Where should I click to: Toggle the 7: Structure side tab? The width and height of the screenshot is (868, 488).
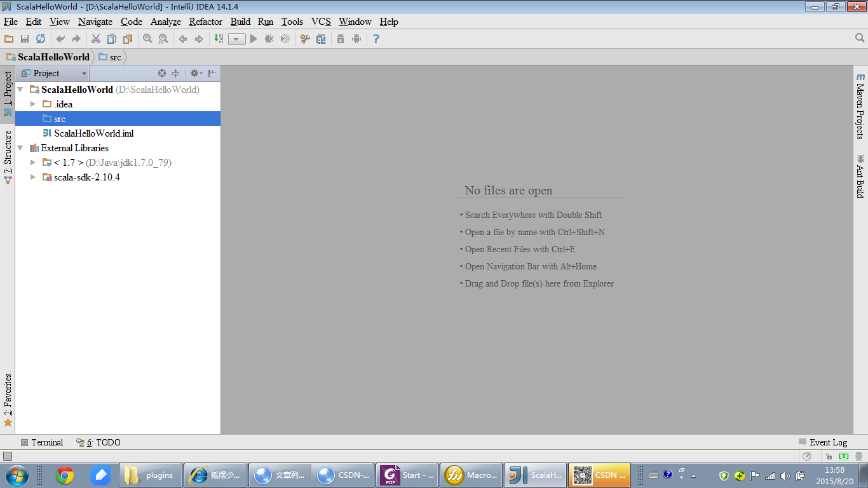pyautogui.click(x=8, y=158)
